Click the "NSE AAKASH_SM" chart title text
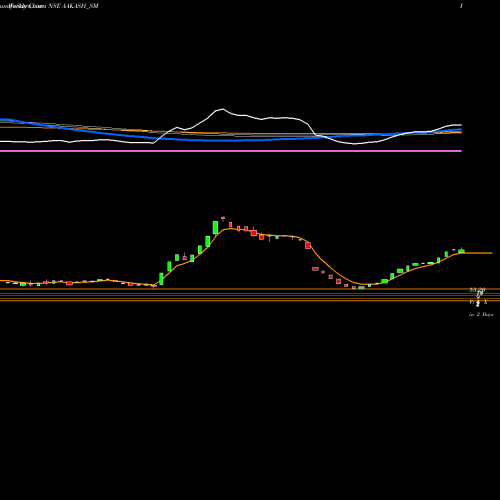 coord(73,6)
